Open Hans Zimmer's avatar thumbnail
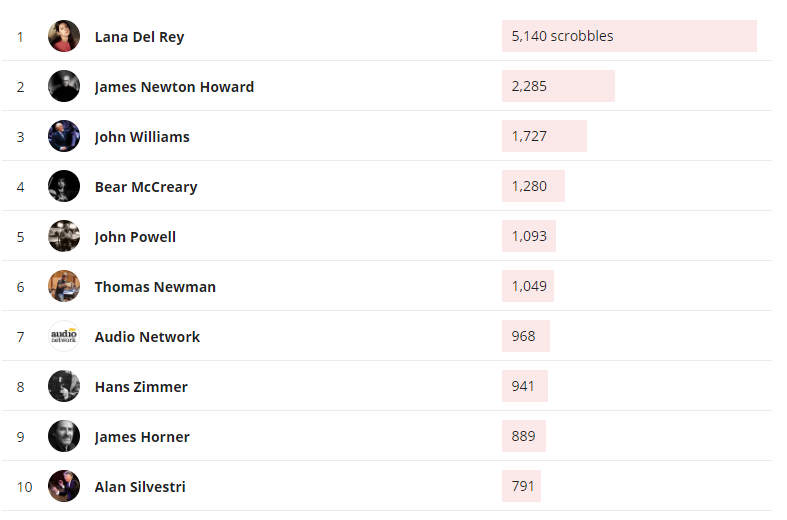The height and width of the screenshot is (520, 787). (x=64, y=386)
